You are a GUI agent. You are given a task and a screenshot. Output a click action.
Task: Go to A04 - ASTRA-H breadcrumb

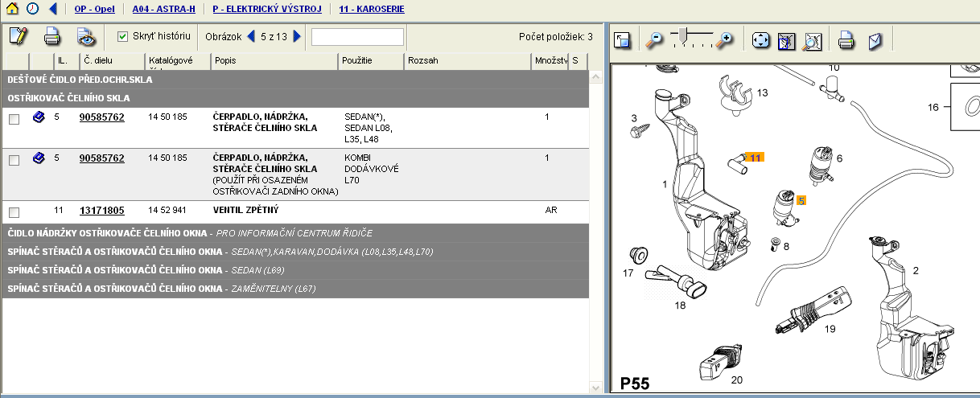coord(163,10)
